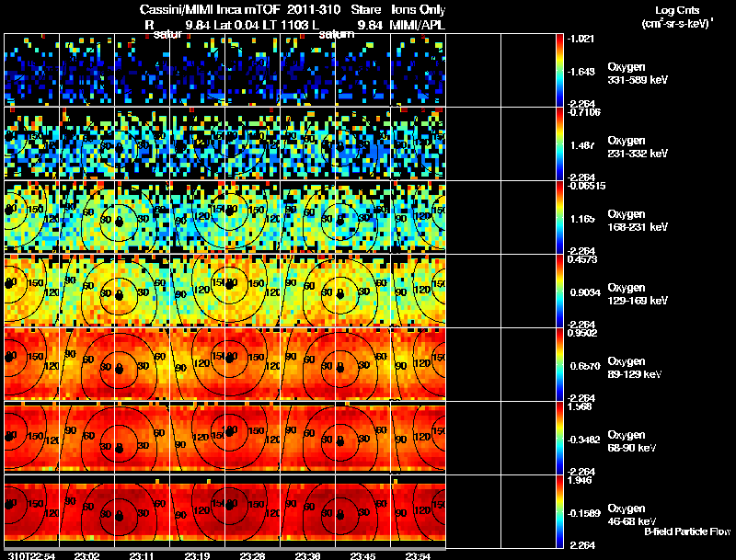The height and width of the screenshot is (560, 736).
Task: Click the 'Ions Only' header label
Action: click(419, 10)
